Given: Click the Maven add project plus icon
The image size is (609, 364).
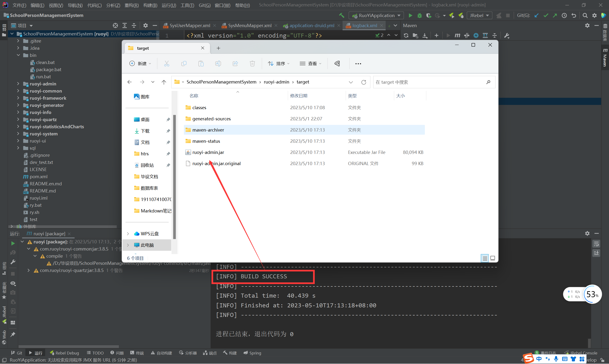Looking at the screenshot, I should point(436,35).
